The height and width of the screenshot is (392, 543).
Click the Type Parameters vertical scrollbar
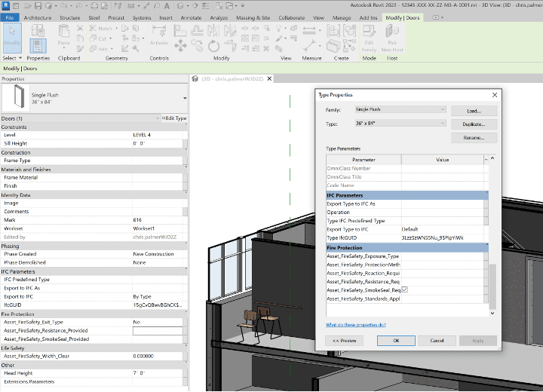pyautogui.click(x=492, y=286)
